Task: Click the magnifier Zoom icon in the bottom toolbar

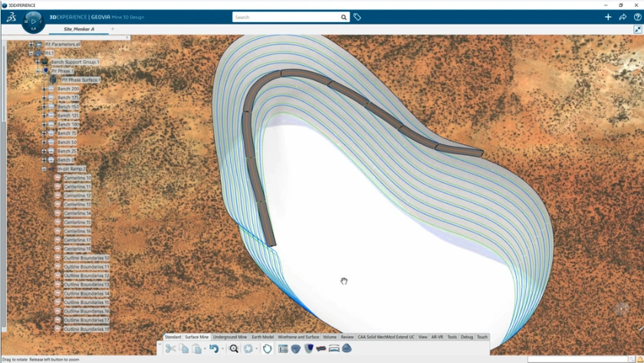Action: 234,348
